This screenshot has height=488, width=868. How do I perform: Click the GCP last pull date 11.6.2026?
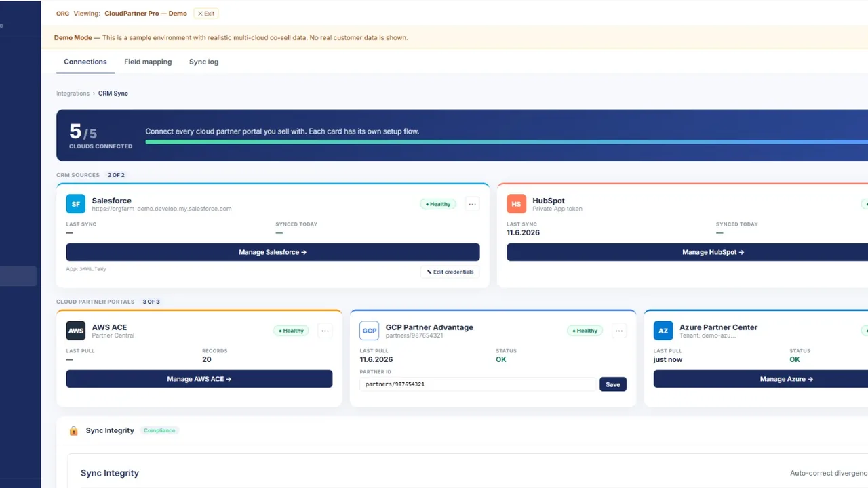point(376,359)
